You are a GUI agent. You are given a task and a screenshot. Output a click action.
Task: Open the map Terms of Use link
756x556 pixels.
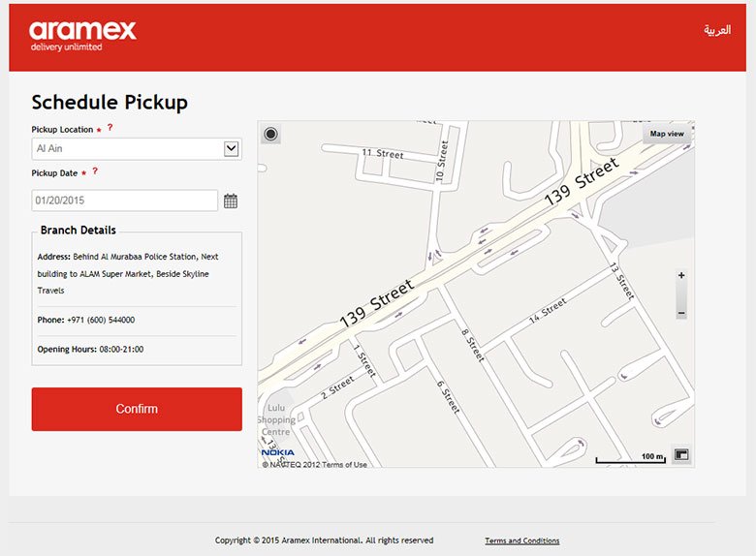[x=344, y=464]
